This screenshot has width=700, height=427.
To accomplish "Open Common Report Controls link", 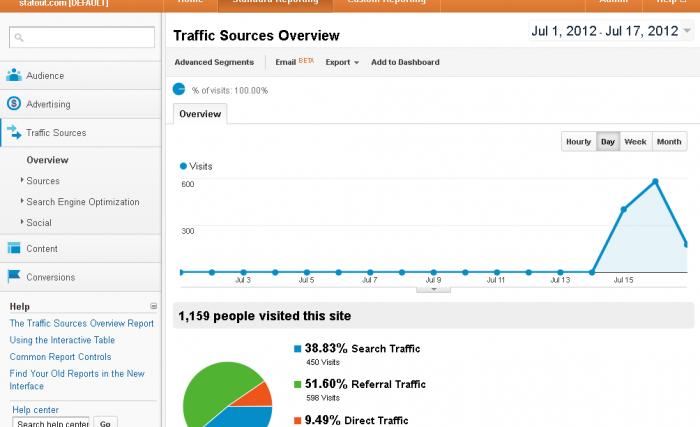I will pyautogui.click(x=60, y=356).
